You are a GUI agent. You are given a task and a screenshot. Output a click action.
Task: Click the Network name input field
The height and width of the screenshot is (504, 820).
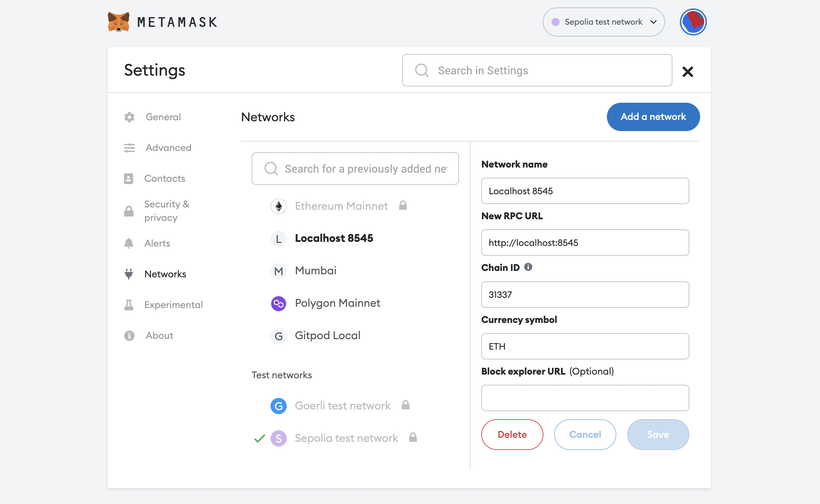point(585,191)
